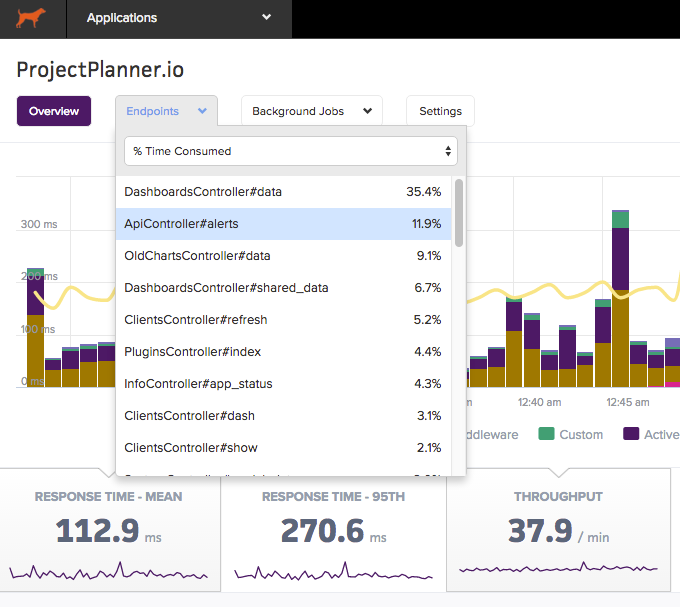Click the ProjectPlanner.io title
Image resolution: width=680 pixels, height=607 pixels.
tap(100, 69)
